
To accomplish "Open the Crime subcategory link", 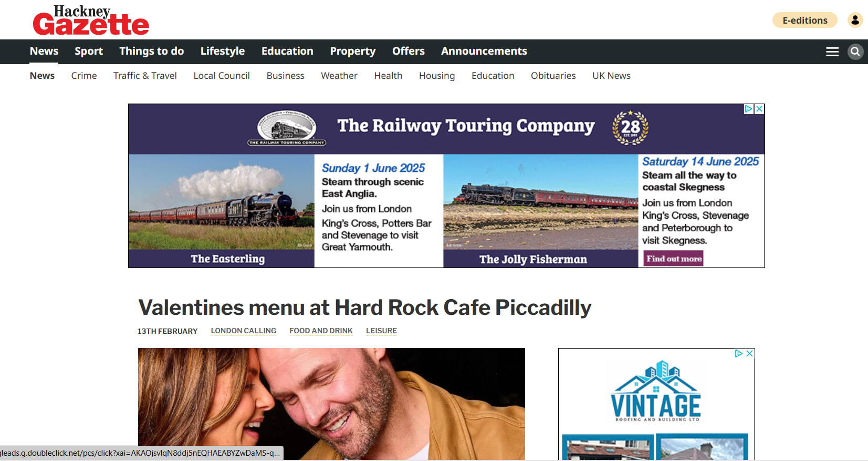I will pyautogui.click(x=84, y=76).
